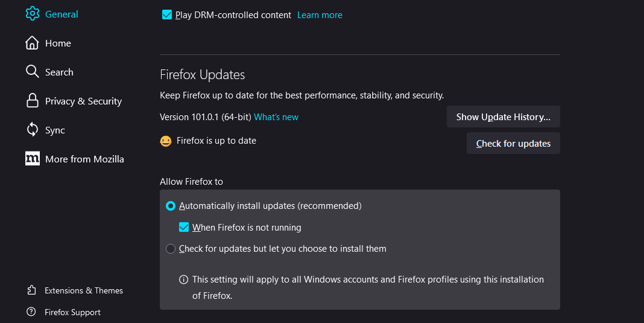Click Check for updates button
Screen dimensions: 644x323
(x=513, y=144)
